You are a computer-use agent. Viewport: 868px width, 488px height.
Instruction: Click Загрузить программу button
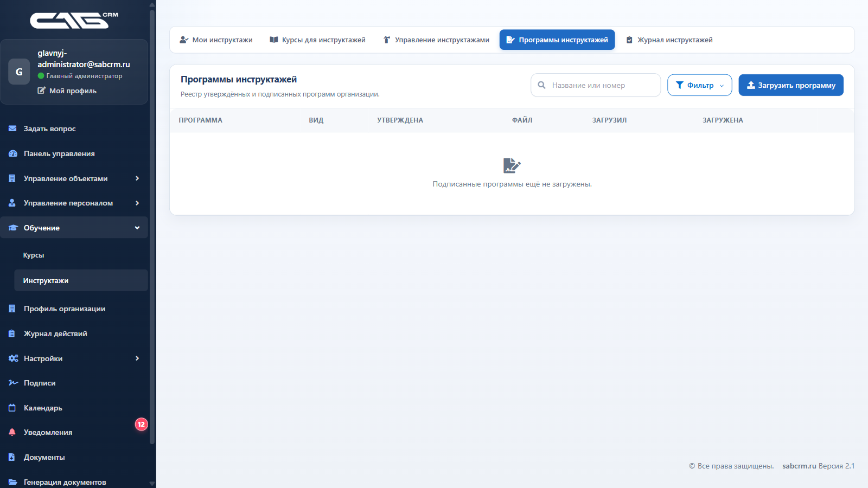click(x=791, y=85)
